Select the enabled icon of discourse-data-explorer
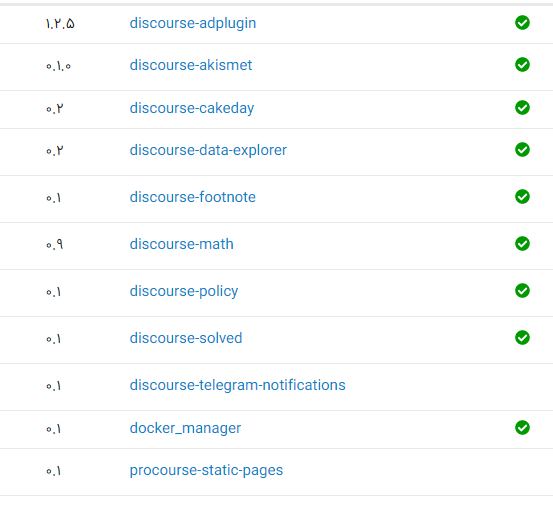This screenshot has width=553, height=508. tap(522, 150)
